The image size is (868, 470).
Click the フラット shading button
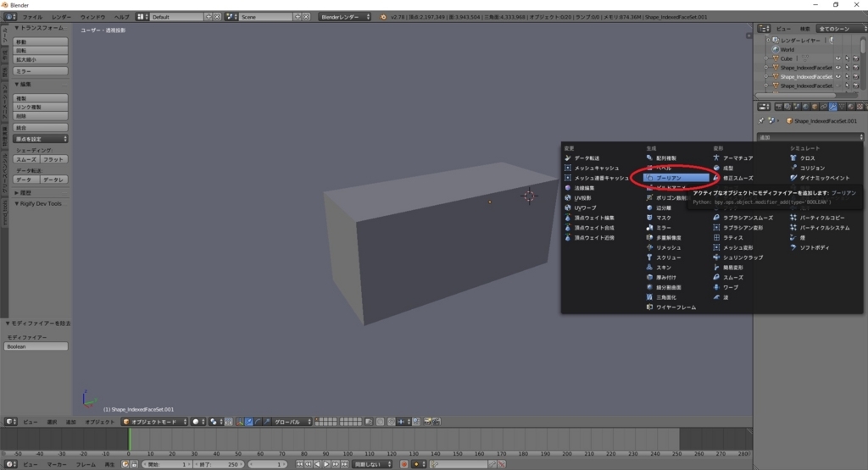[54, 159]
